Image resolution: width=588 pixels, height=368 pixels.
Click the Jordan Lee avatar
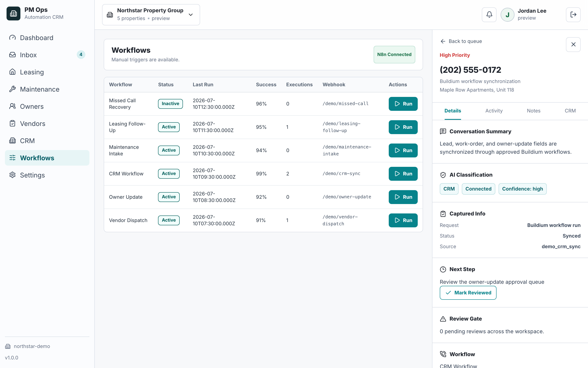507,15
